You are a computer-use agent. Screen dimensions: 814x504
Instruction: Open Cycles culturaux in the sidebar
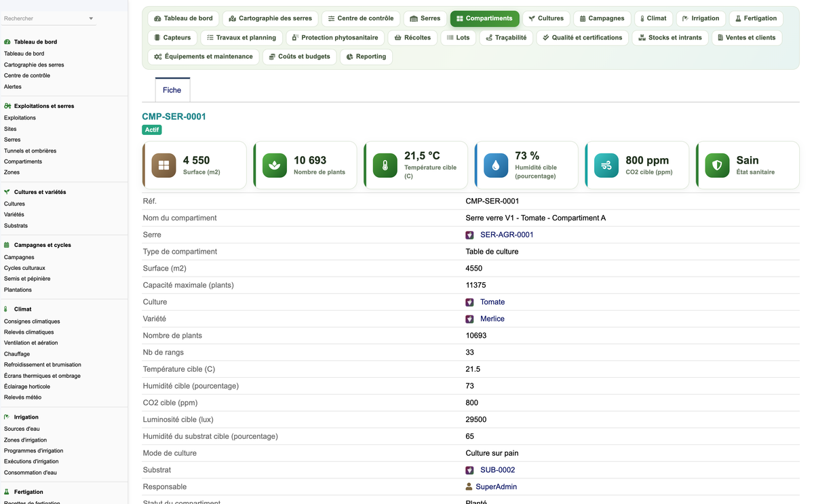point(24,268)
